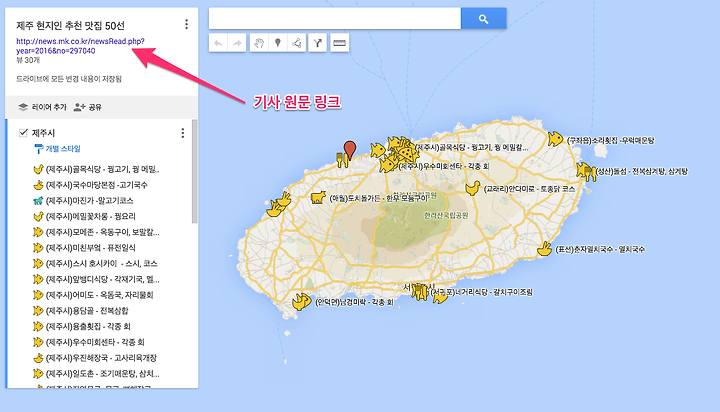Select the hand pan tool
Screen dimensions: 720x412
[x=259, y=43]
